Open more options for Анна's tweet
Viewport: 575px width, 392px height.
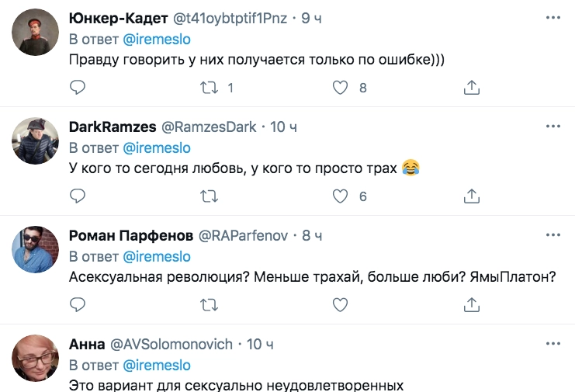point(552,342)
